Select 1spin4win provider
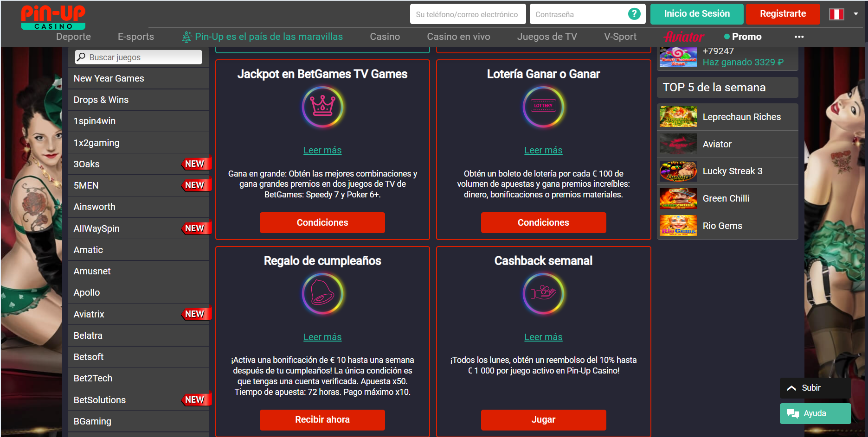The image size is (868, 437). (x=138, y=121)
